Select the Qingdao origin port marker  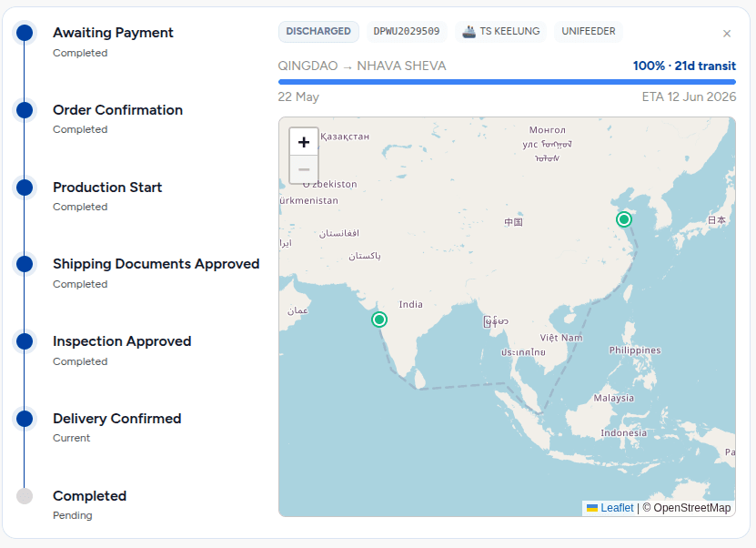click(x=624, y=219)
